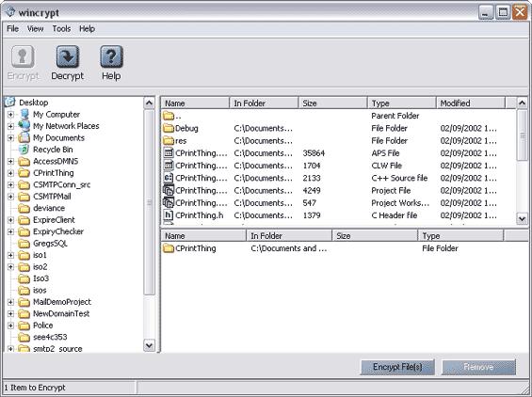Select the Iso3 folder label
Viewport: 532px width, 397px height.
[x=41, y=278]
